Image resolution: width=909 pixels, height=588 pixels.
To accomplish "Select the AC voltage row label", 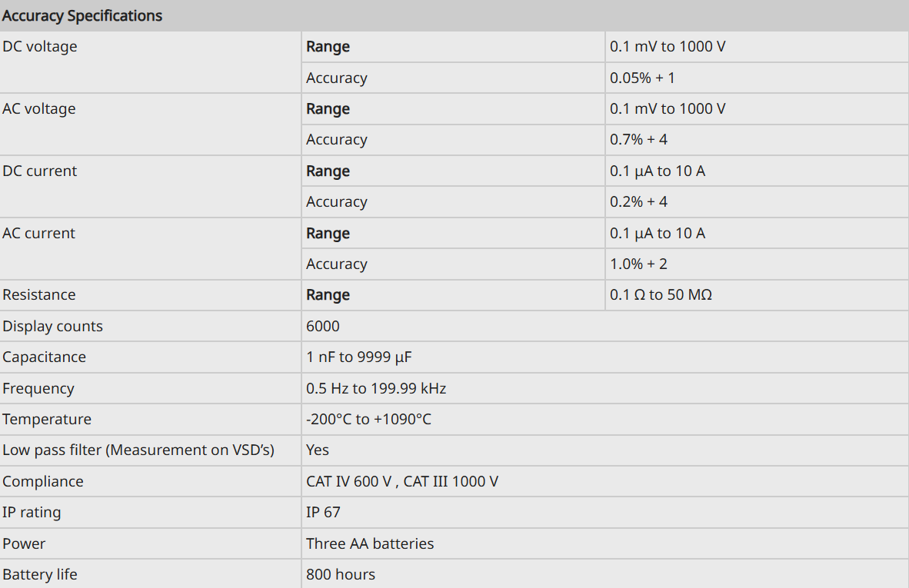I will 39,108.
